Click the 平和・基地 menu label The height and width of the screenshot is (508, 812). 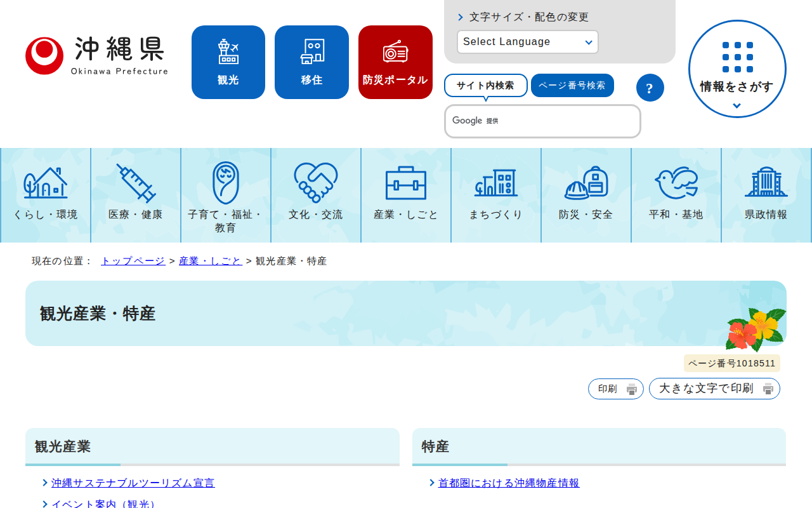pos(676,215)
